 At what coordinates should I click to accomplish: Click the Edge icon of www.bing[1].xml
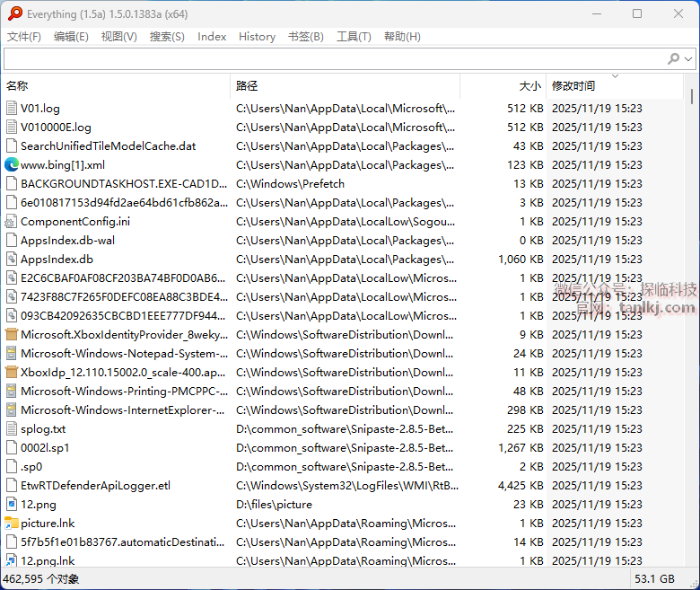tap(12, 165)
